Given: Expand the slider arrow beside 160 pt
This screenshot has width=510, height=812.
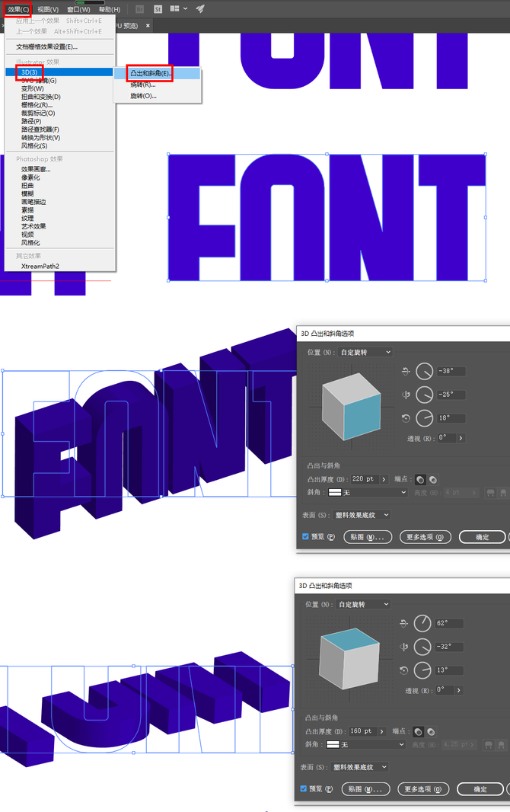Looking at the screenshot, I should (x=381, y=731).
